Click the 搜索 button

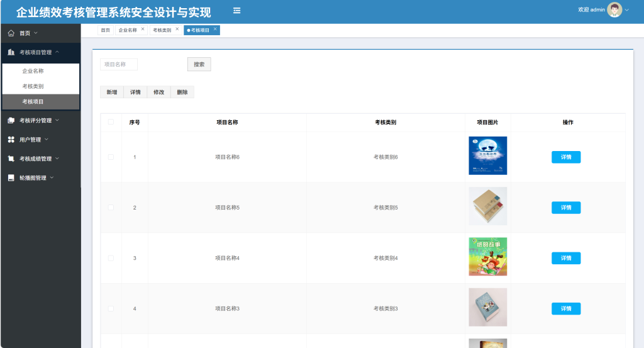click(199, 64)
